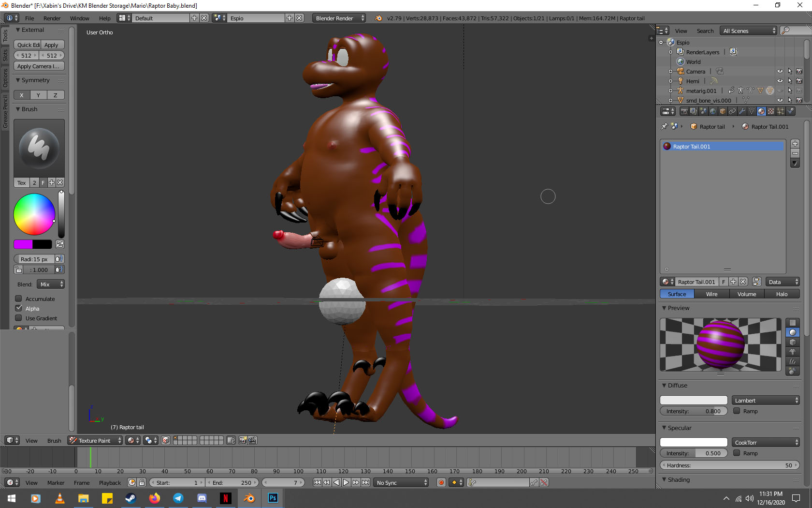Click the swap brush colors icon

pos(60,244)
